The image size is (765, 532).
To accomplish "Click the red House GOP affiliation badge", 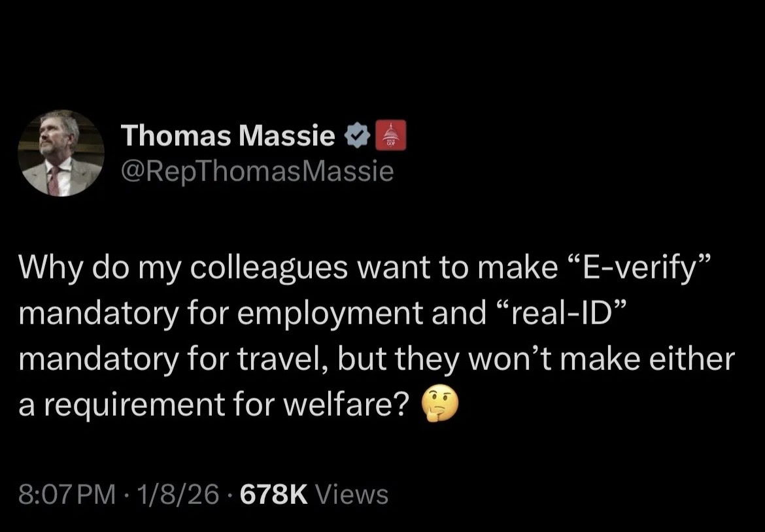I will pyautogui.click(x=392, y=136).
